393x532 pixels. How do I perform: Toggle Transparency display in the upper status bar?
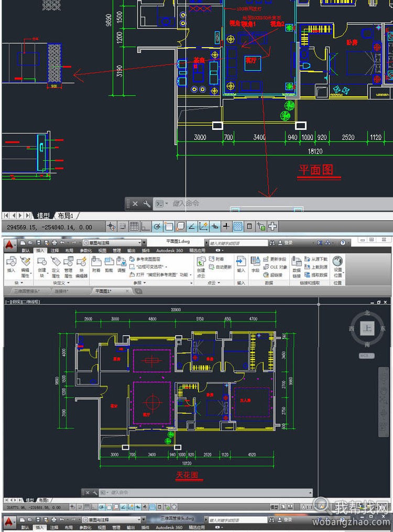pos(238,226)
